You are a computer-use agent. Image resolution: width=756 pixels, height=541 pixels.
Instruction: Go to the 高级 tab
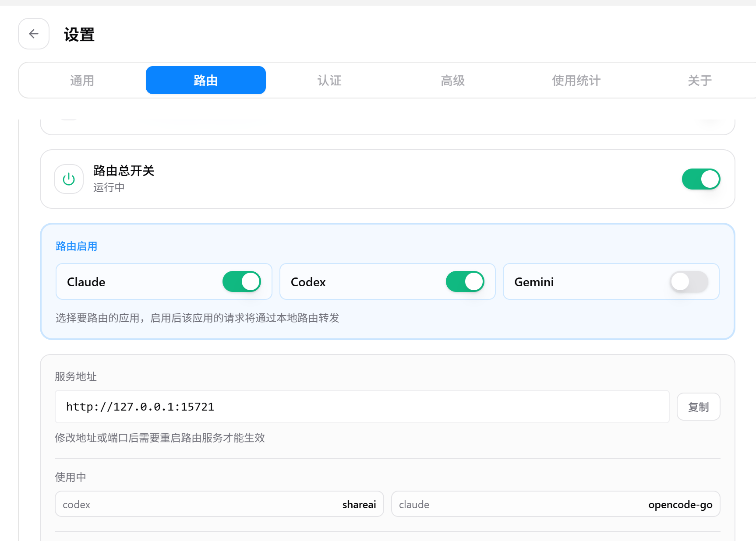453,80
